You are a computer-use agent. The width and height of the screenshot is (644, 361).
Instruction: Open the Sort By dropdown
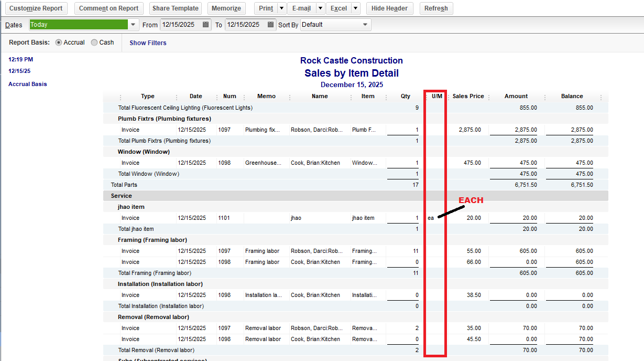[365, 25]
